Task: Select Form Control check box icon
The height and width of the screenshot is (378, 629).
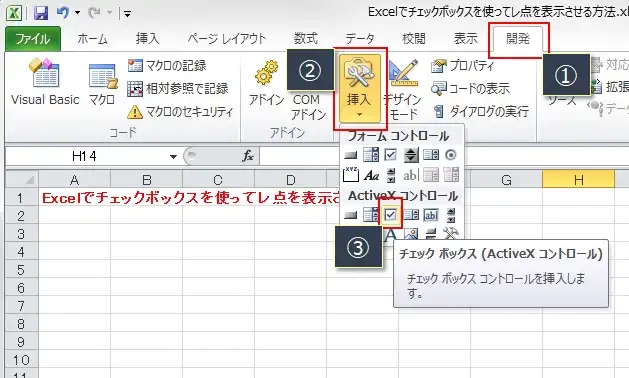Action: point(390,155)
